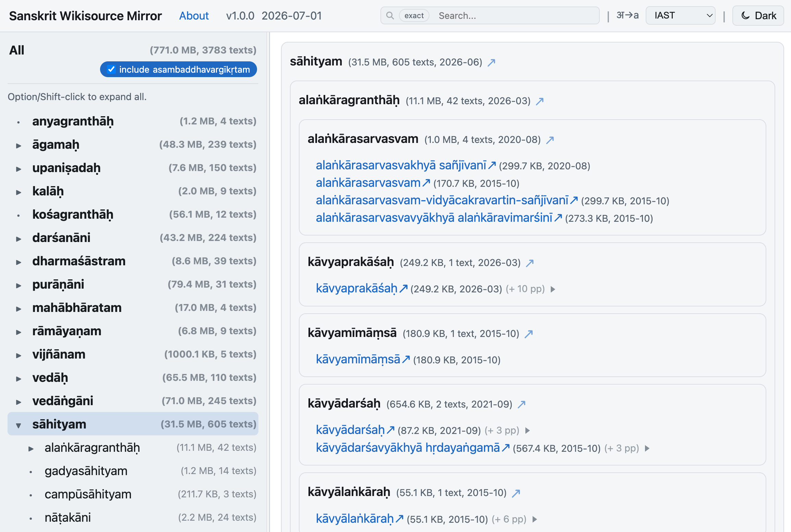Expand the kalāḥ category
Screen dimensions: 791x532
[19, 192]
